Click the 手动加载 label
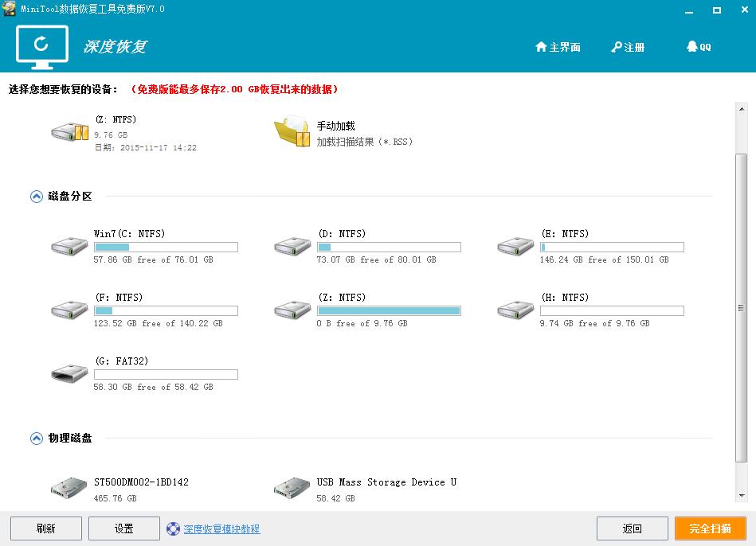 [x=335, y=126]
